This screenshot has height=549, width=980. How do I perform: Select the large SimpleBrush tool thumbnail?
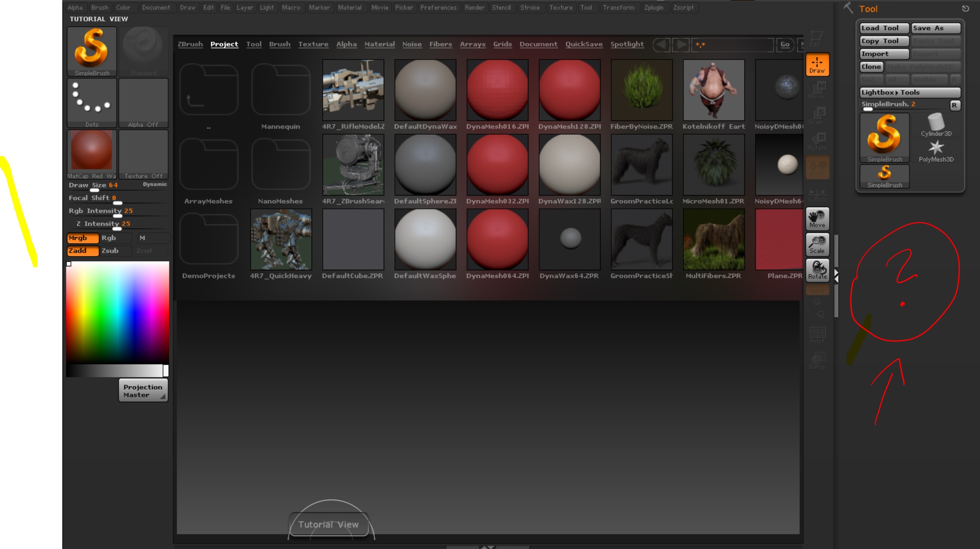[x=885, y=138]
